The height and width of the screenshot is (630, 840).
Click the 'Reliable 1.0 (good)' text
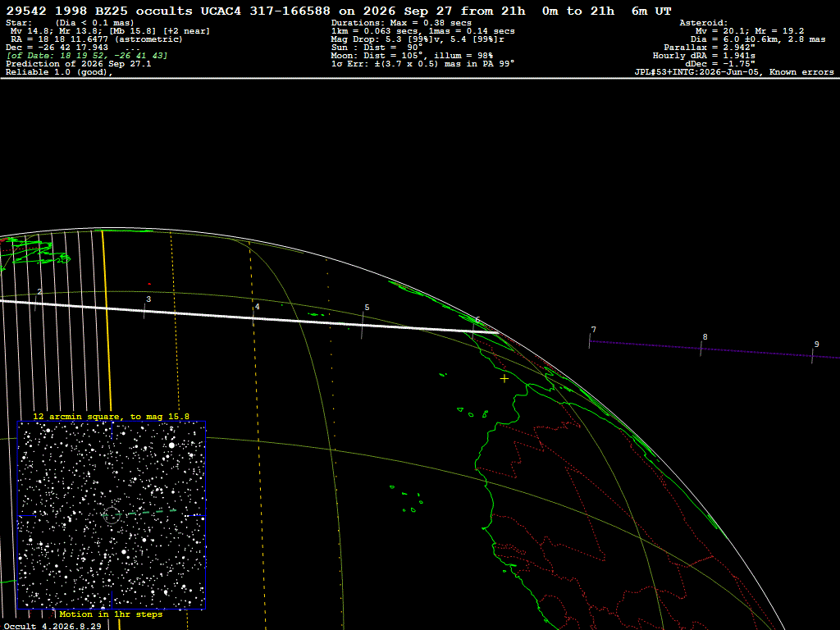59,72
